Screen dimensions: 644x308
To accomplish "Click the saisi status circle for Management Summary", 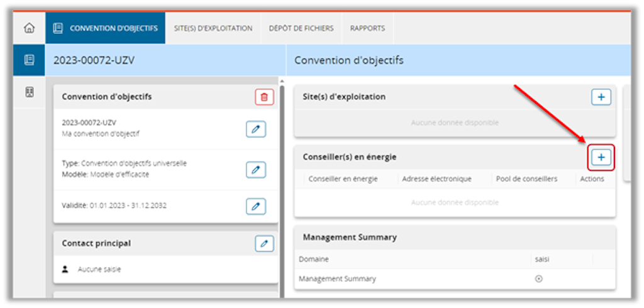I will [538, 279].
